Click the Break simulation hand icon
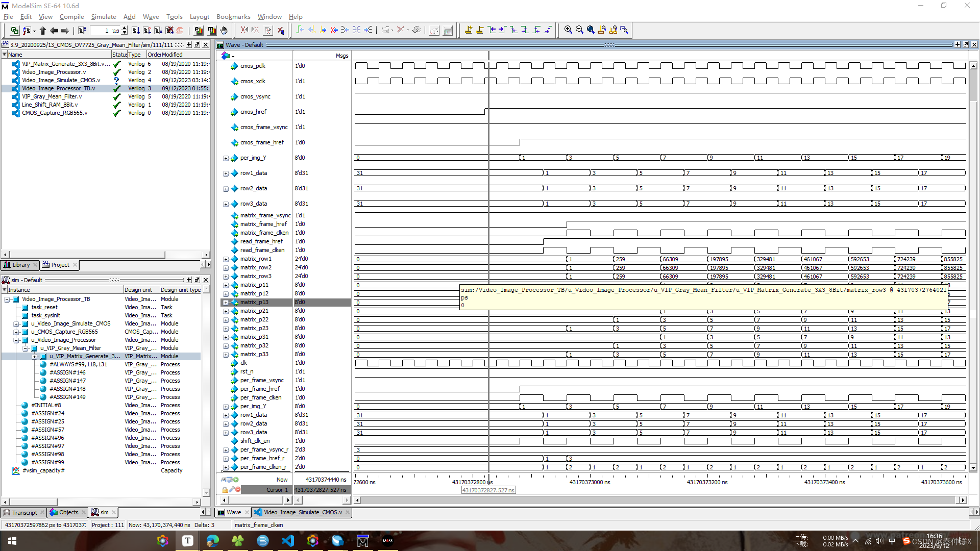Image resolution: width=980 pixels, height=551 pixels. click(224, 31)
